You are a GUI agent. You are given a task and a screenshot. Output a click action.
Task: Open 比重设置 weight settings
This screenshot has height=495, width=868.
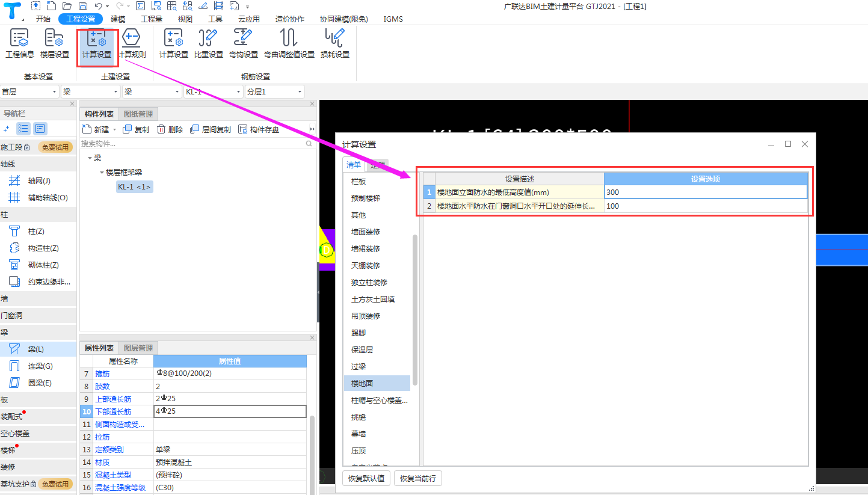click(209, 43)
